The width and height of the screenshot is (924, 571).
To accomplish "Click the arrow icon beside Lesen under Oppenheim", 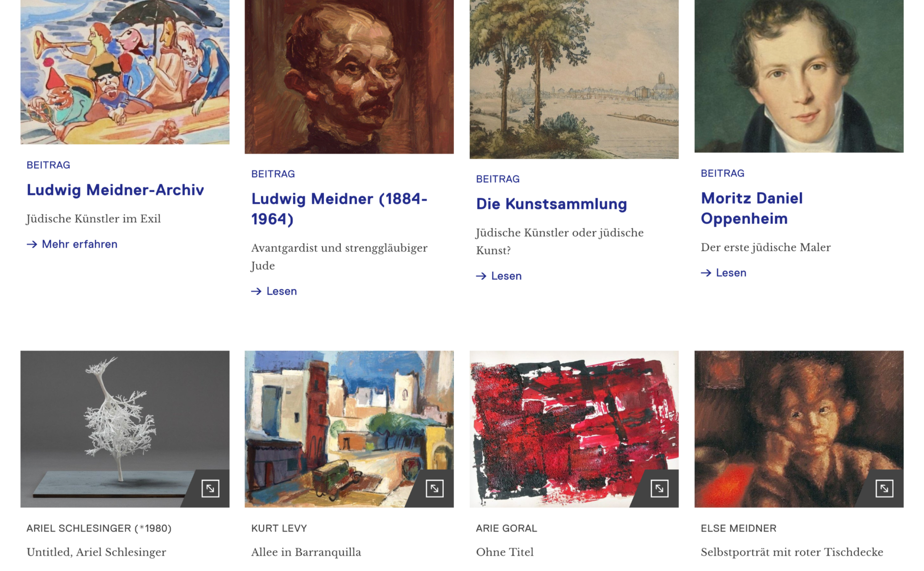I will [706, 273].
